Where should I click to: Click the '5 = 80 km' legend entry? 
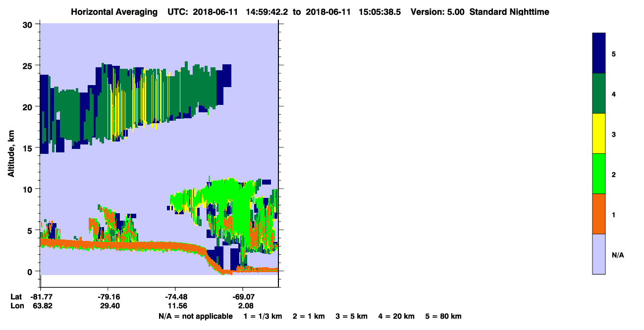click(443, 316)
